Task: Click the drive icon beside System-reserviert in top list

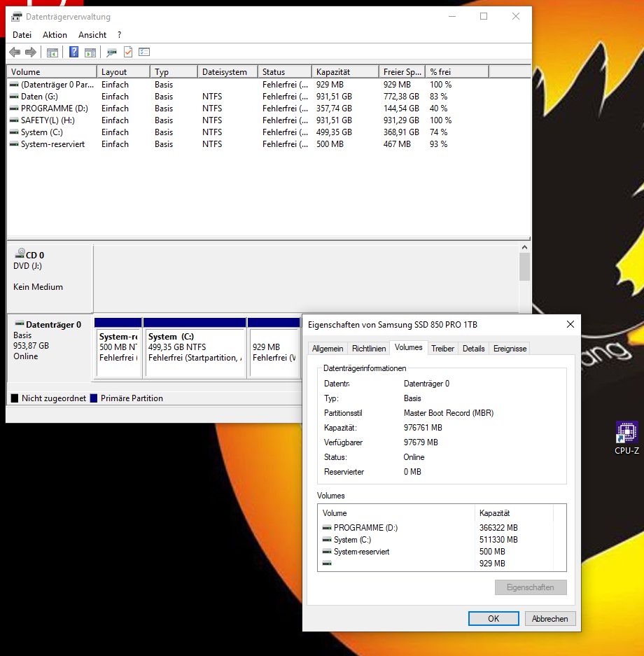Action: (14, 144)
